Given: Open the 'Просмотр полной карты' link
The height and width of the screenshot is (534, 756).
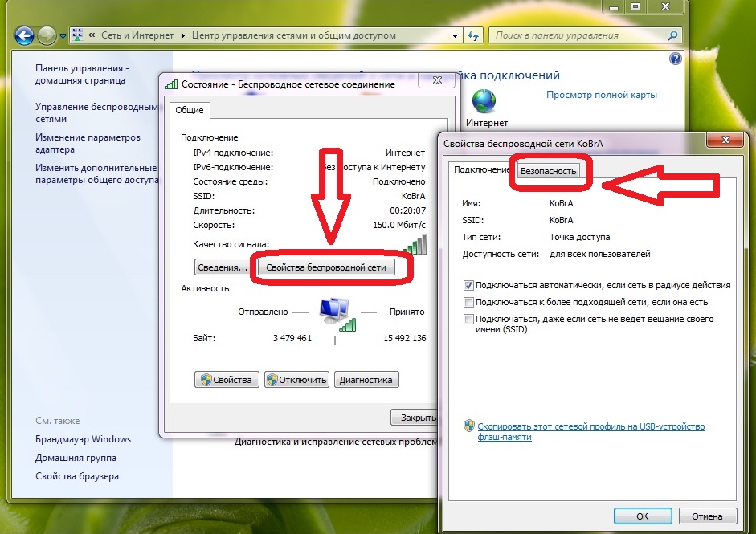Looking at the screenshot, I should [601, 95].
